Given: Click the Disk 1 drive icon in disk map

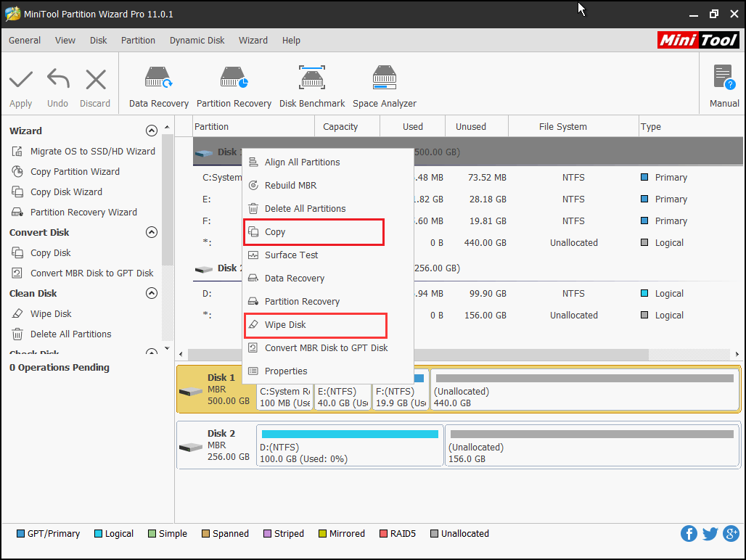Looking at the screenshot, I should [191, 391].
